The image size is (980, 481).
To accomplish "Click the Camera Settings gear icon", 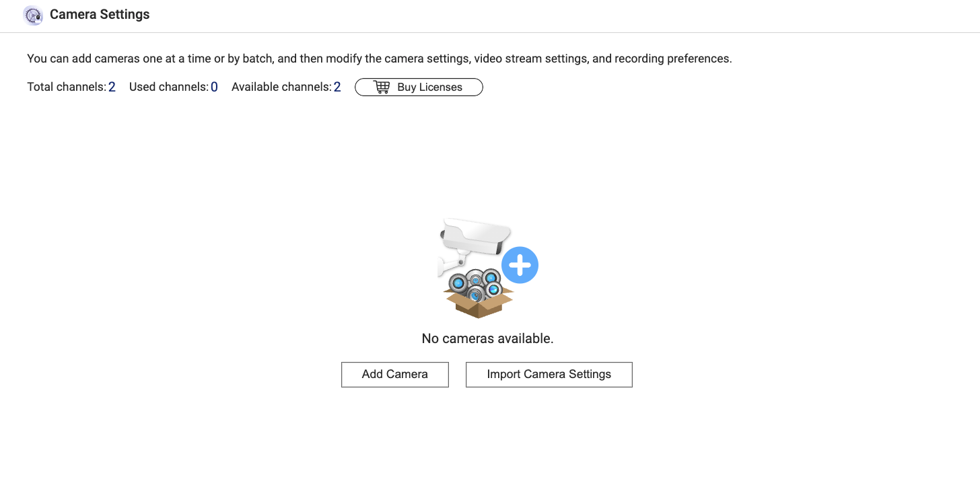I will [x=33, y=15].
